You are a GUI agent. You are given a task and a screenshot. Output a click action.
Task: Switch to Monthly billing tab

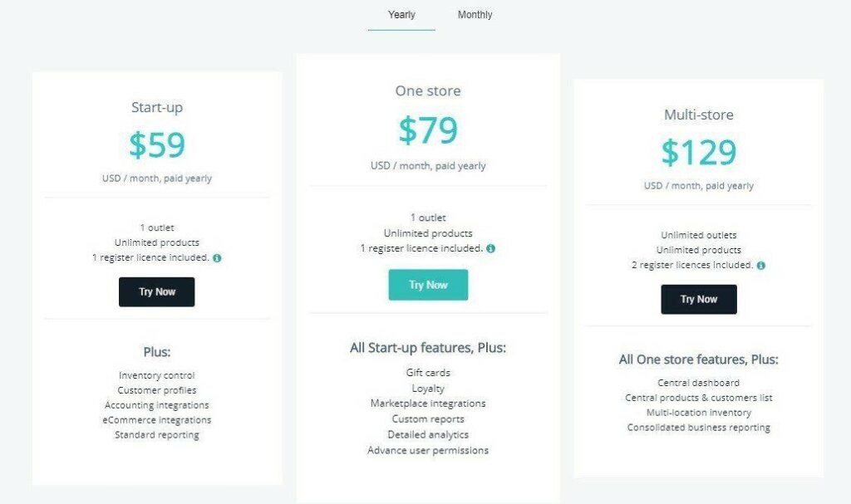475,15
